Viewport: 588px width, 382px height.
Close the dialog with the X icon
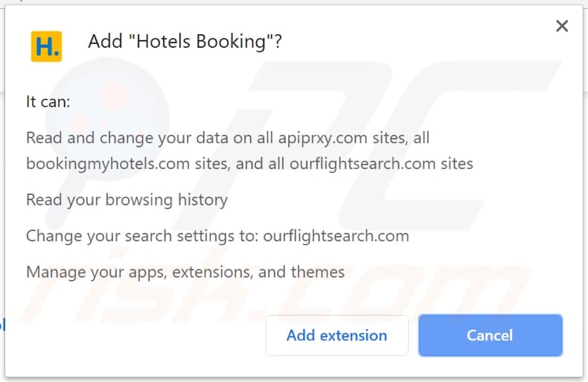(x=562, y=27)
